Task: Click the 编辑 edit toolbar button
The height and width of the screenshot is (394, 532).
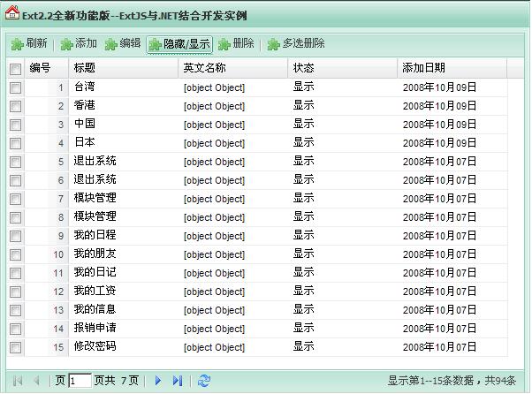Action: tap(123, 44)
